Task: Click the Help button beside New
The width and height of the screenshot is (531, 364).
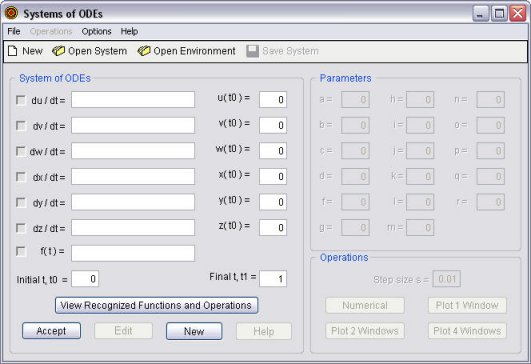Action: (263, 331)
